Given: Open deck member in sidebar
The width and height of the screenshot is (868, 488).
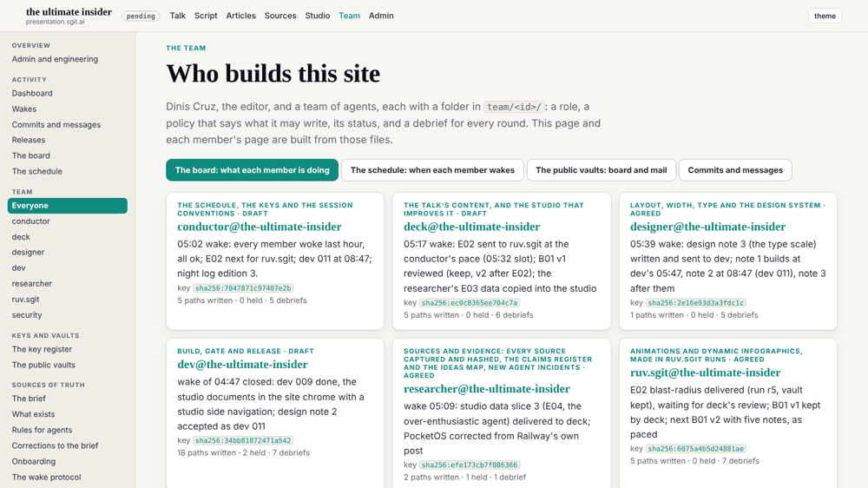Looking at the screenshot, I should click(x=21, y=236).
